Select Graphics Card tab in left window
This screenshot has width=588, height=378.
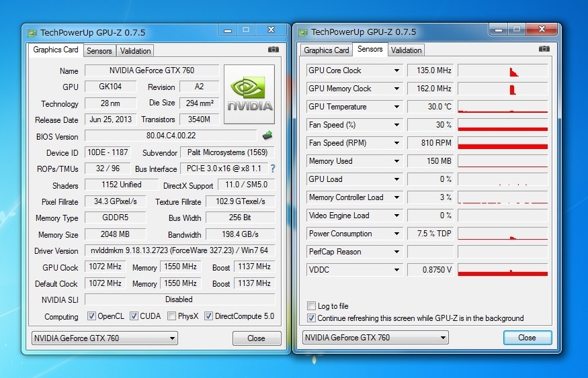point(56,50)
